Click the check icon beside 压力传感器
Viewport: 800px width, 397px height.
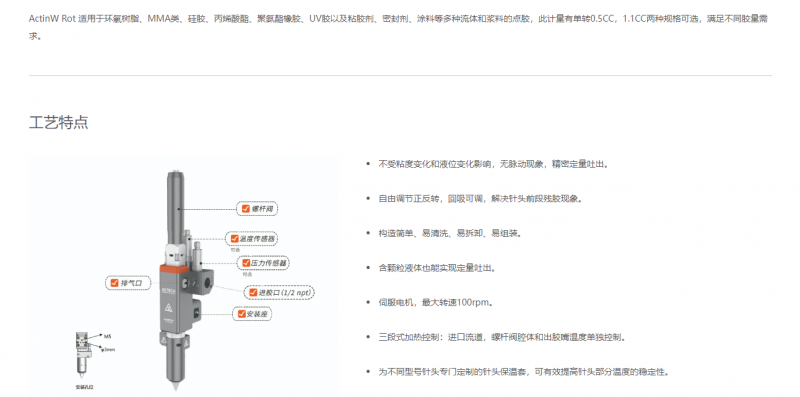[246, 263]
